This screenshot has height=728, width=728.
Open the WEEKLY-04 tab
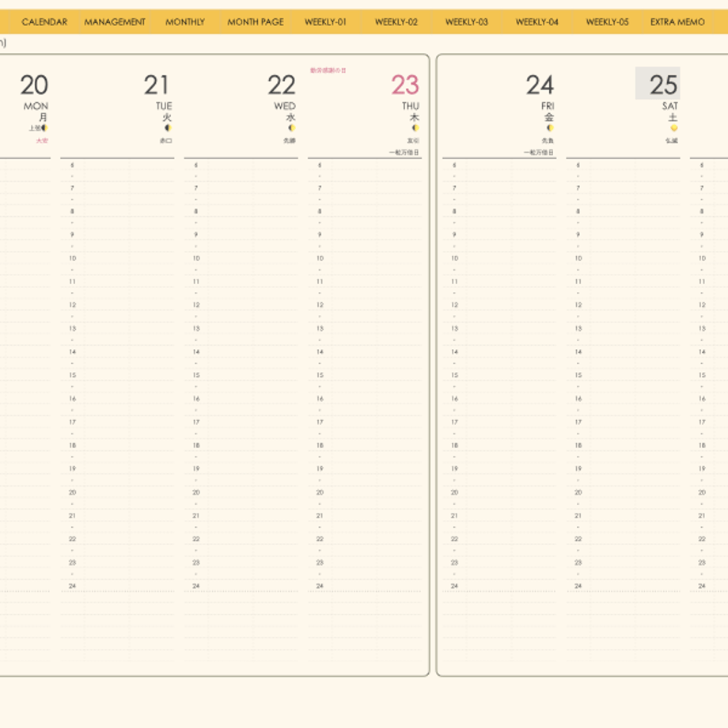pyautogui.click(x=537, y=22)
